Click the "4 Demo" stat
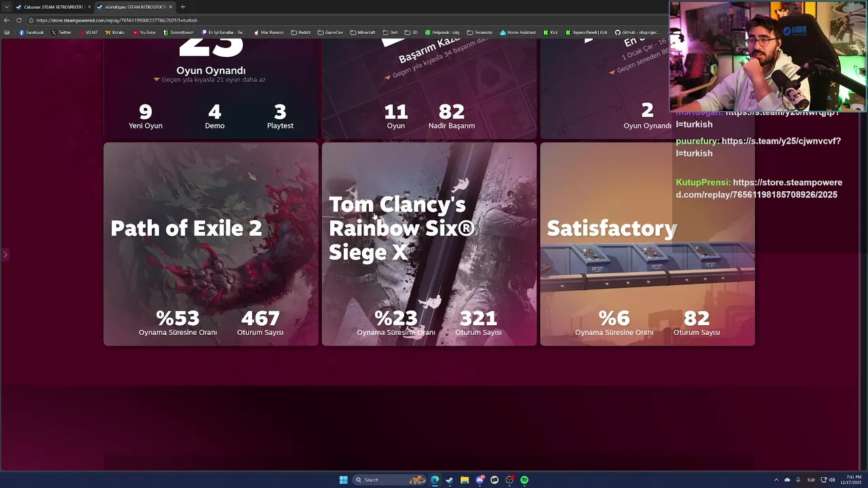The image size is (868, 488). coord(214,116)
